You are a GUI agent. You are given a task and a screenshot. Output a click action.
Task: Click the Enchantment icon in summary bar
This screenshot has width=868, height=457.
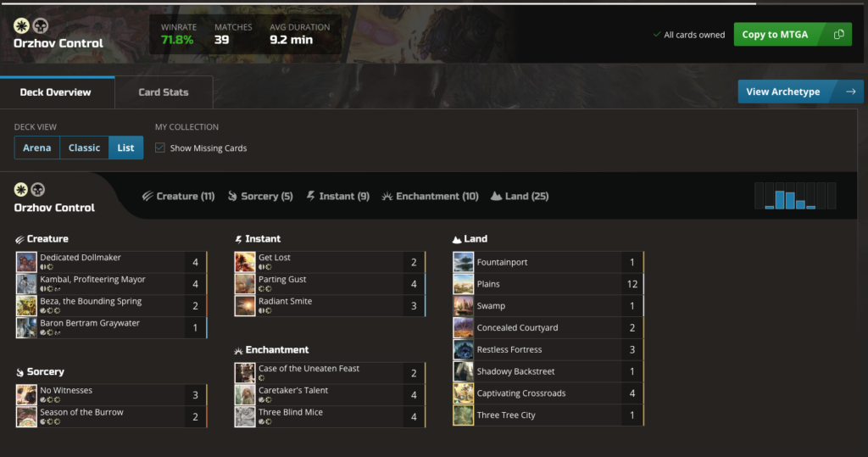point(387,196)
